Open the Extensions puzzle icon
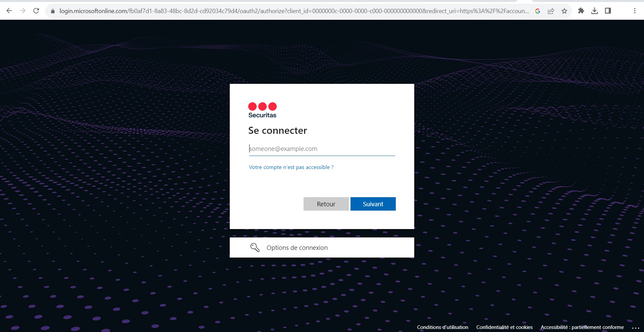The image size is (644, 332). (x=581, y=11)
